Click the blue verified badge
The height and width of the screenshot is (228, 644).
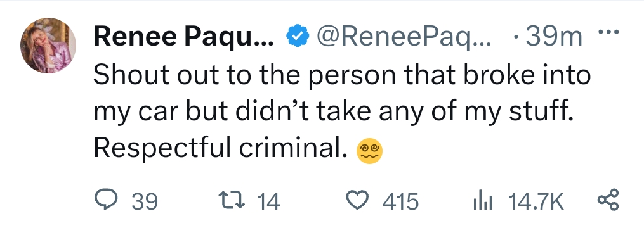(297, 37)
